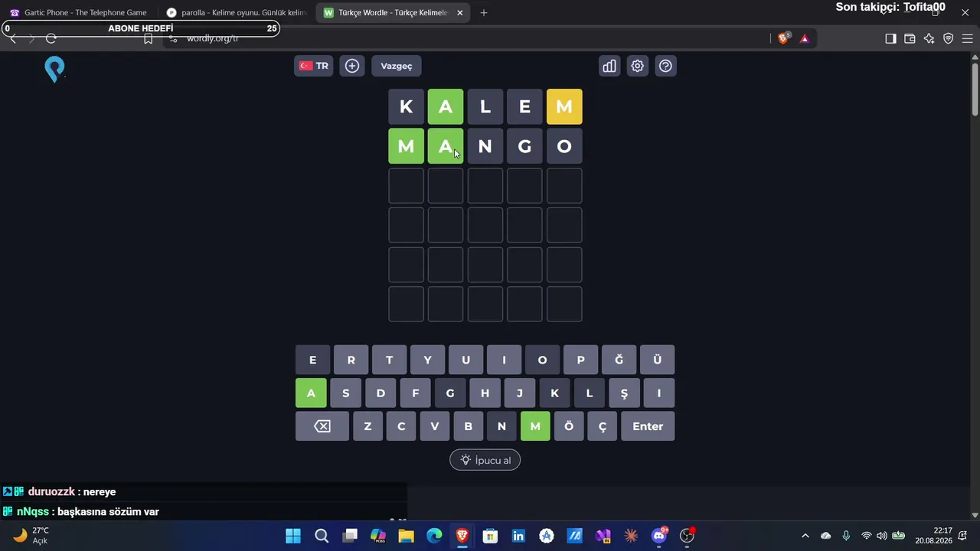
Task: Open the taskbar clock and date
Action: pyautogui.click(x=933, y=536)
